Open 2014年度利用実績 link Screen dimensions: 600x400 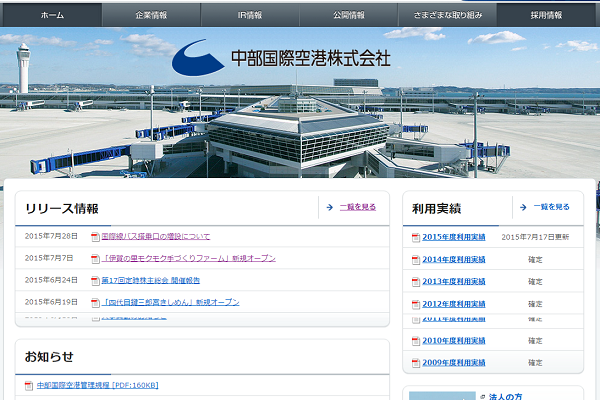[x=454, y=260]
